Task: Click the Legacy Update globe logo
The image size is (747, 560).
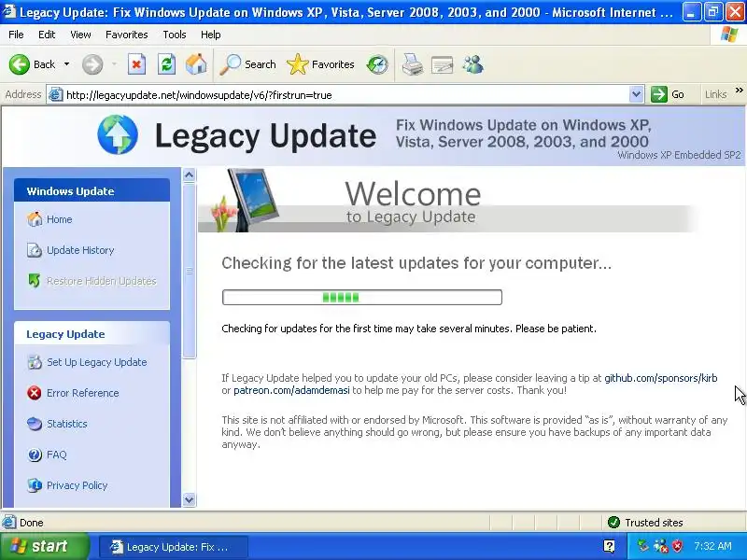Action: coord(118,134)
